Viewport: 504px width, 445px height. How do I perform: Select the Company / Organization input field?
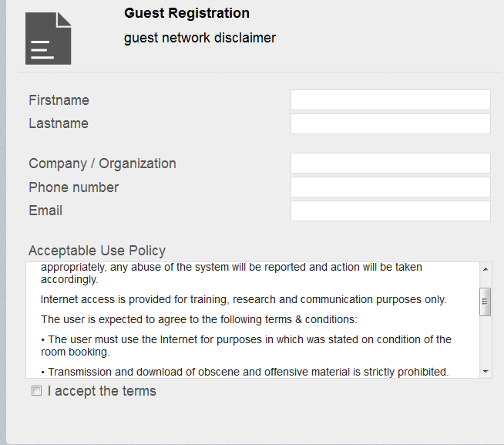point(390,164)
